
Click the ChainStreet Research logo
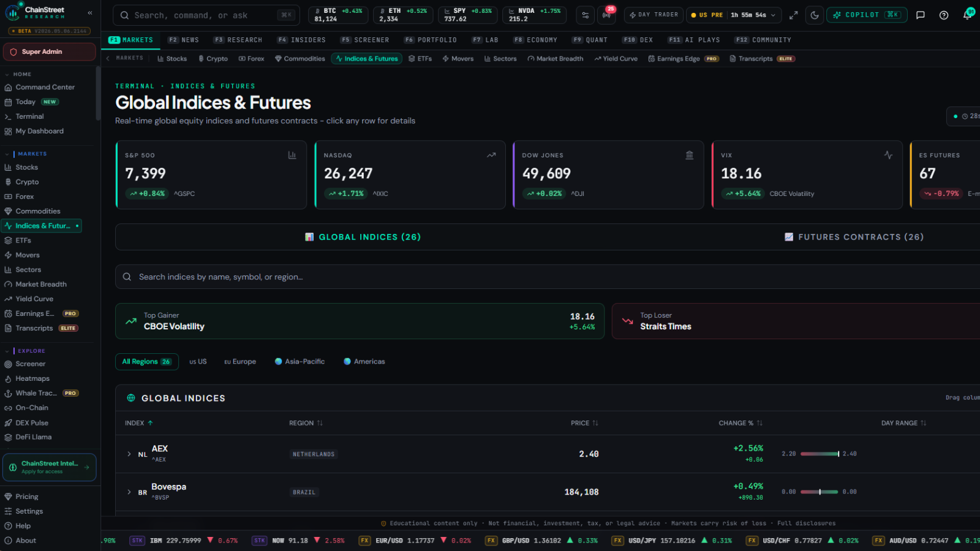[36, 13]
